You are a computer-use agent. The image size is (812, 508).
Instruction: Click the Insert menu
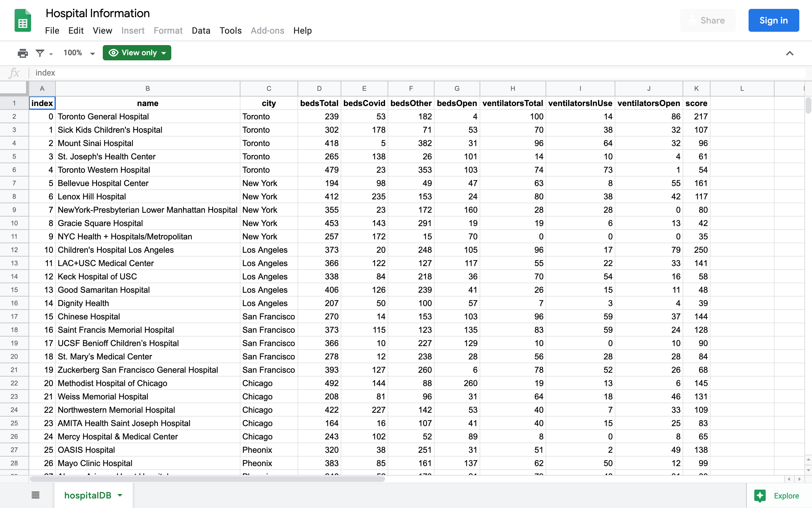[x=133, y=30]
